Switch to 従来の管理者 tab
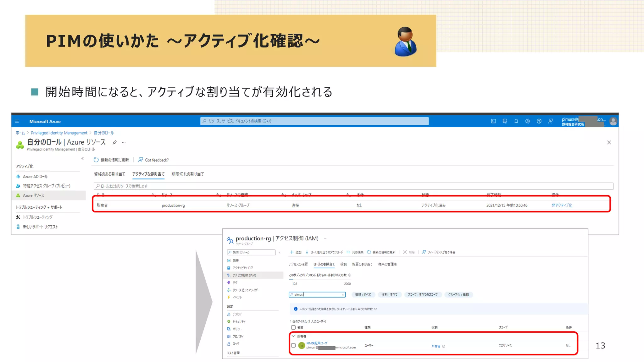This screenshot has width=644, height=362. [x=387, y=264]
